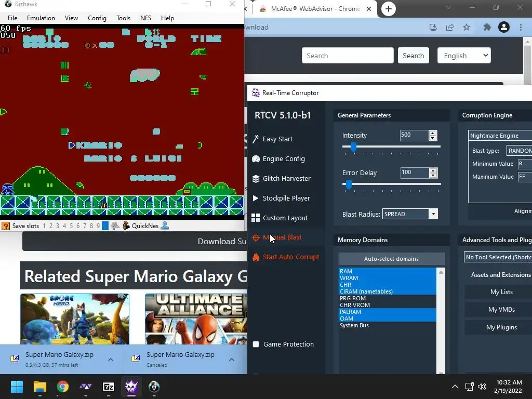532x399 pixels.
Task: Open the File menu in Bizhawk
Action: [x=12, y=18]
